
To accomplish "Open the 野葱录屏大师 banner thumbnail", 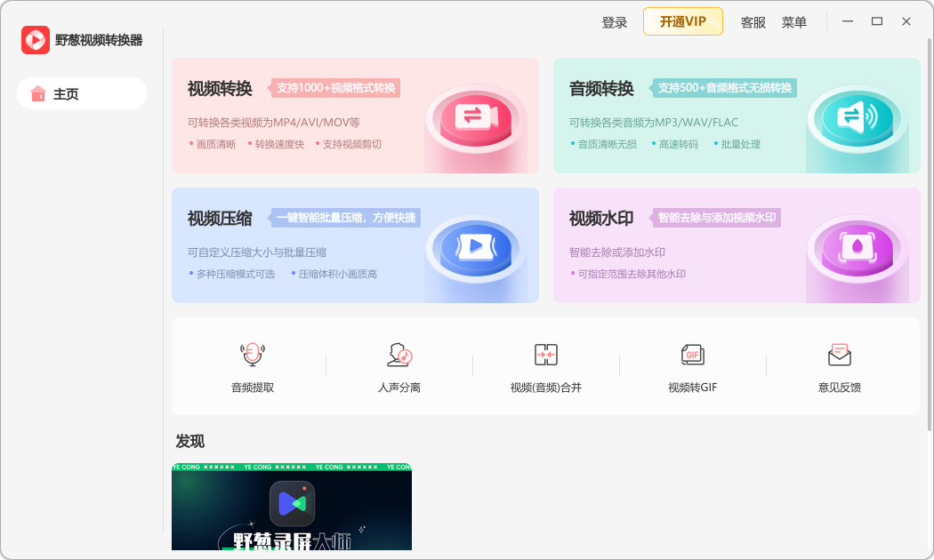I will (291, 507).
